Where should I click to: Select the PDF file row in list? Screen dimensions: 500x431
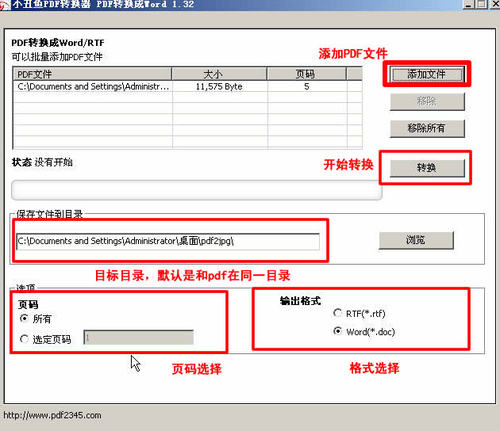tap(188, 87)
